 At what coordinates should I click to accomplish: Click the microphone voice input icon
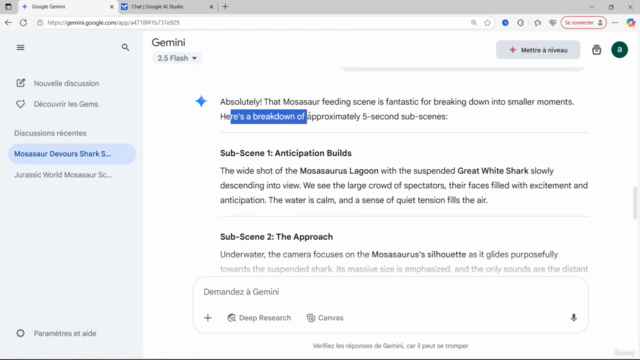[573, 318]
